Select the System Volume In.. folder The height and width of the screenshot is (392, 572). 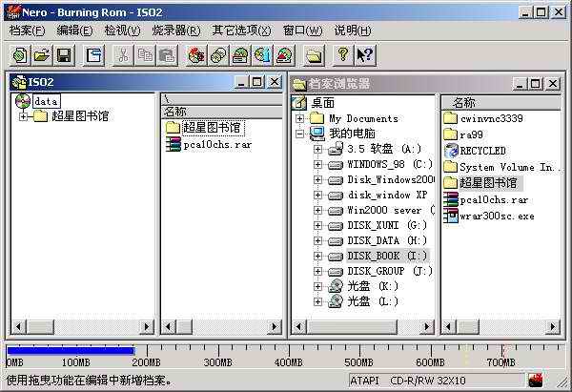[x=501, y=167]
